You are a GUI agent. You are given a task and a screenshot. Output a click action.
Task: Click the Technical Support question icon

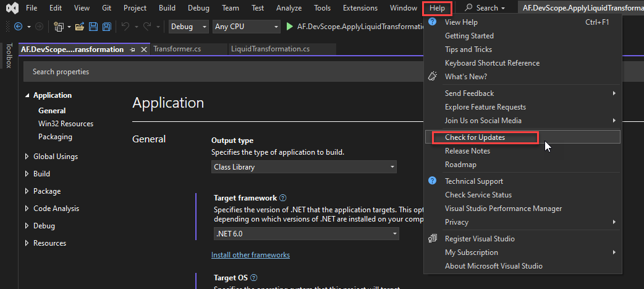(432, 181)
